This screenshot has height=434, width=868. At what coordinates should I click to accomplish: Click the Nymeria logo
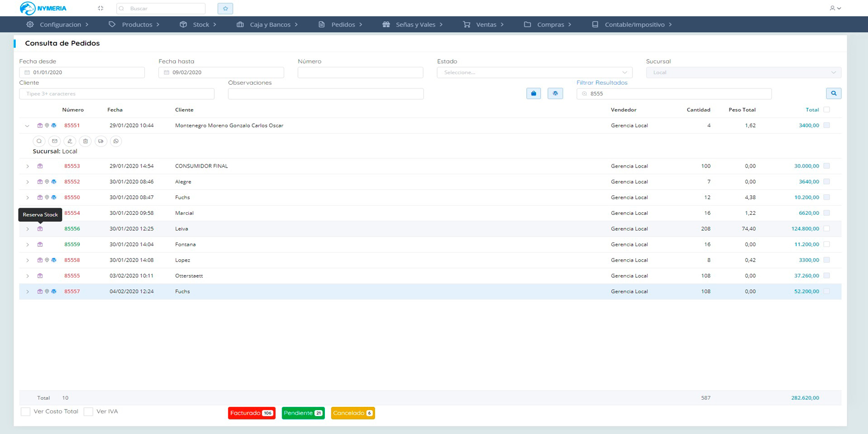tap(43, 8)
